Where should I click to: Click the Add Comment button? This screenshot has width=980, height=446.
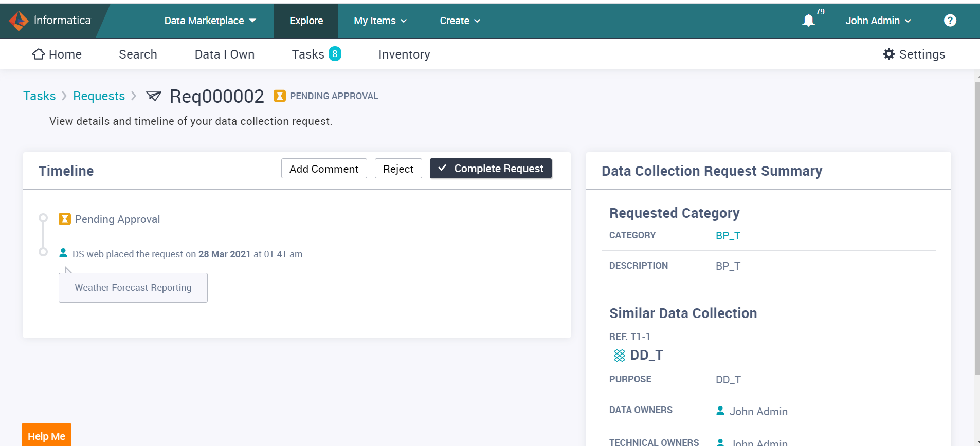324,169
